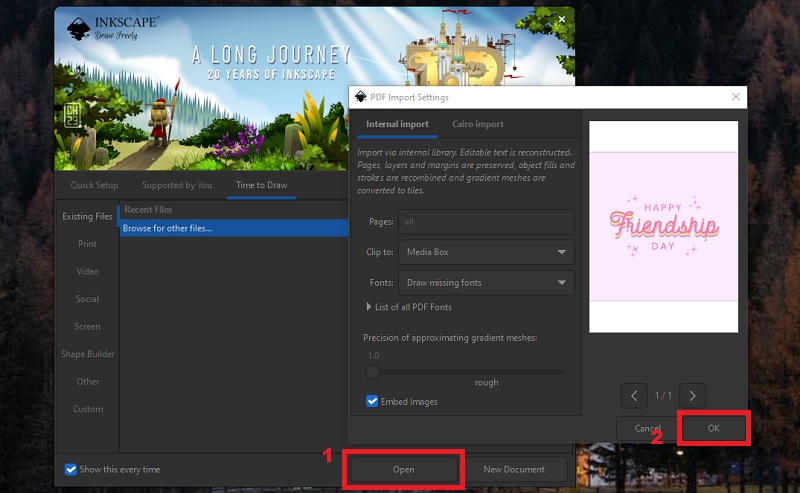Screen dimensions: 800x493
Task: Go to previous PDF preview page
Action: pos(634,396)
